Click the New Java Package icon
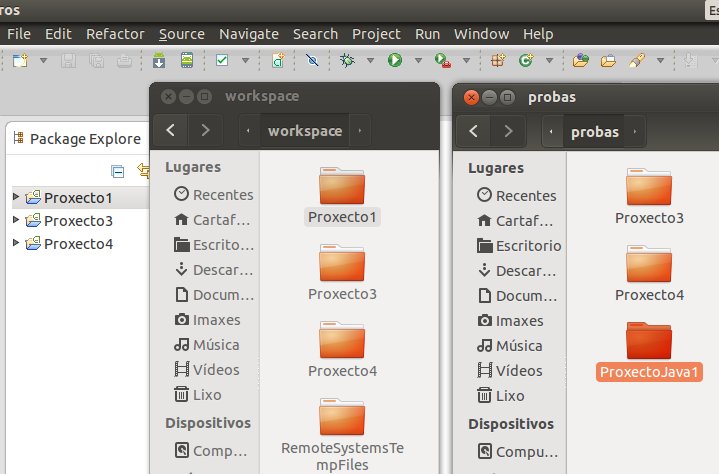This screenshot has width=719, height=474. tap(498, 60)
